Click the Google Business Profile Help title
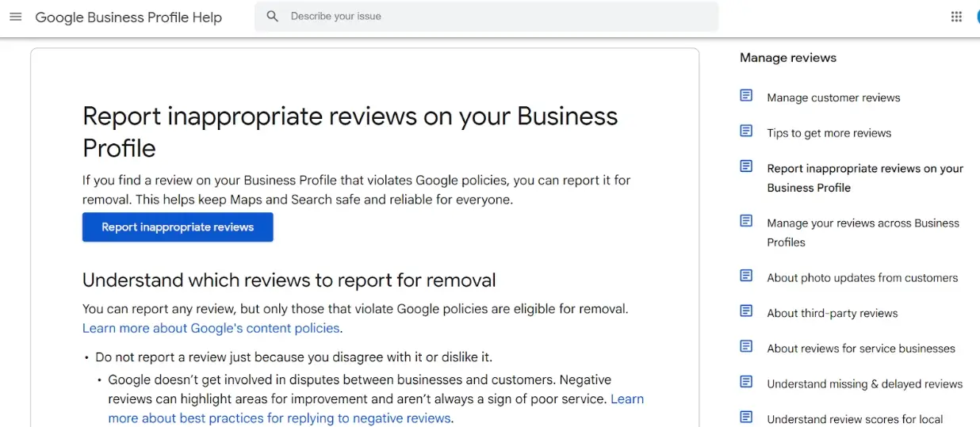 pos(128,17)
